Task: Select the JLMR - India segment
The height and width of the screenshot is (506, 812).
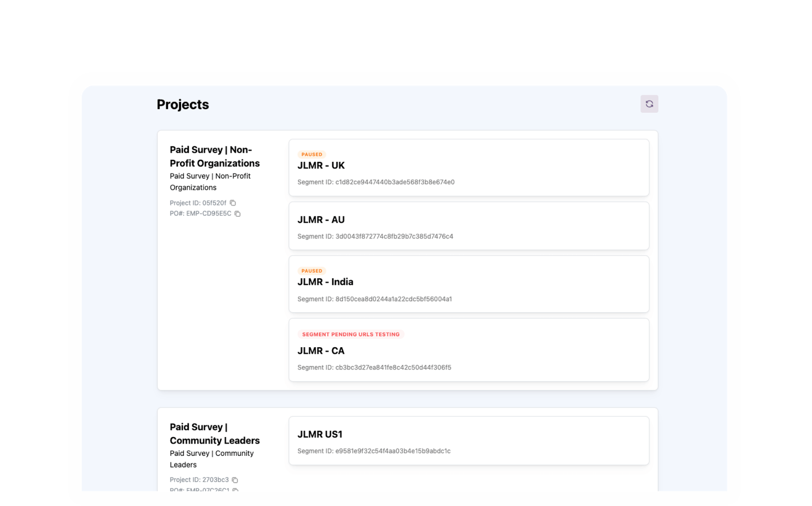Action: pyautogui.click(x=468, y=284)
